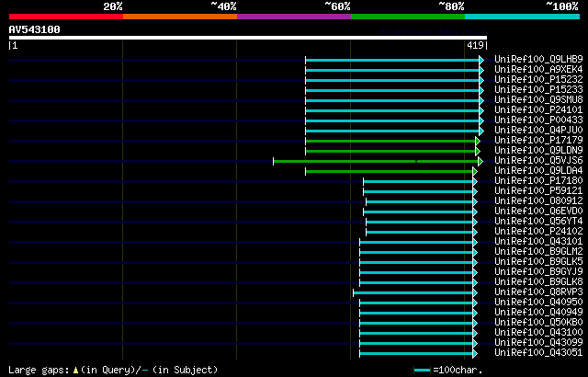The width and height of the screenshot is (588, 377).
Task: Click the query end position 419 marker
Action: pos(475,45)
